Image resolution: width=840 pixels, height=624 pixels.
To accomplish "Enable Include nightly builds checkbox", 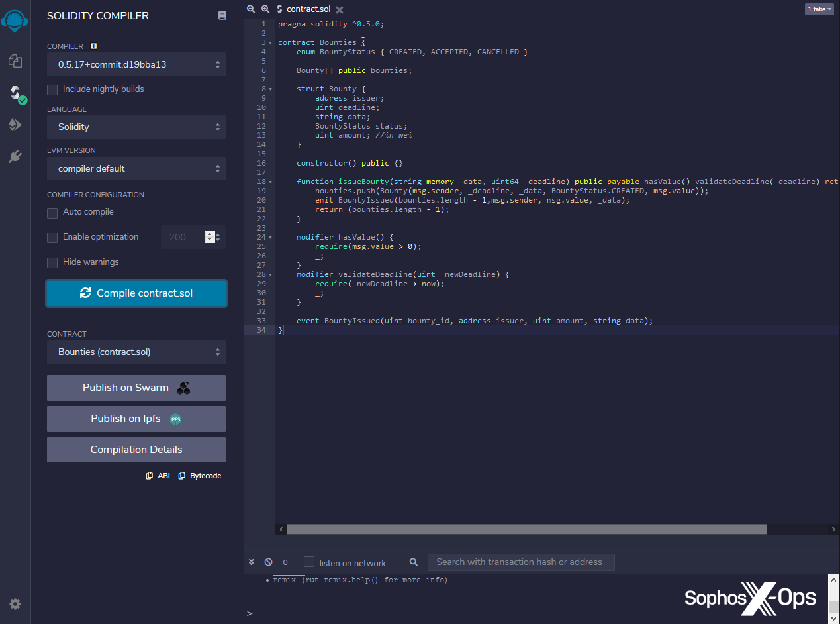I will pos(52,89).
